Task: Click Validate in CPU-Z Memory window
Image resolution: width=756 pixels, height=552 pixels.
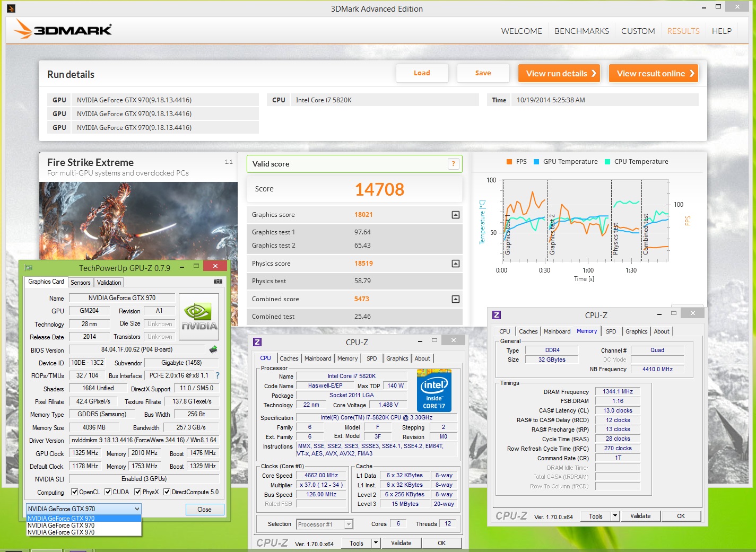Action: (x=640, y=516)
